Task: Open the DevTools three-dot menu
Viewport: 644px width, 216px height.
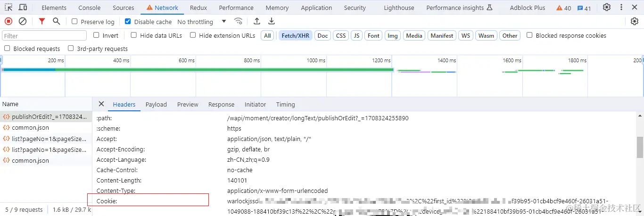Action: point(621,8)
